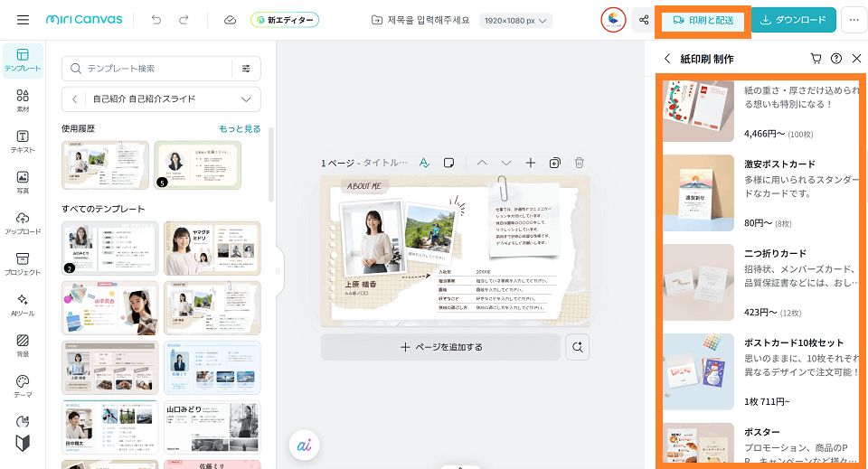Open the AI assistant floating button
Screen dimensions: 868x469
pos(303,446)
